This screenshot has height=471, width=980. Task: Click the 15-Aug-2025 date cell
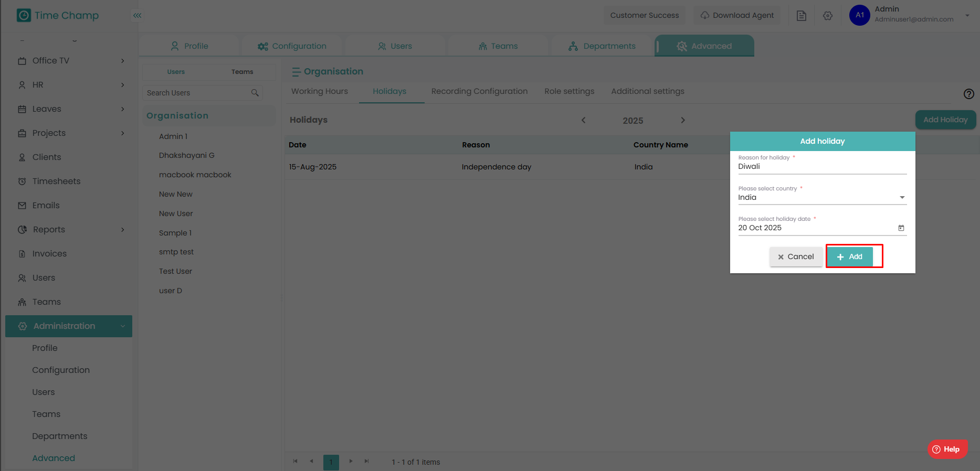click(313, 167)
